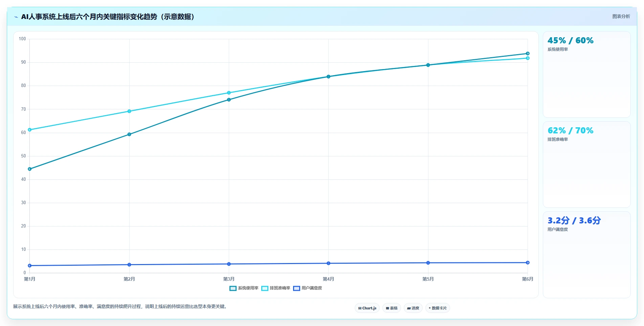
Task: Select the 62% / 70% 排班准确率 card
Action: coord(586,165)
